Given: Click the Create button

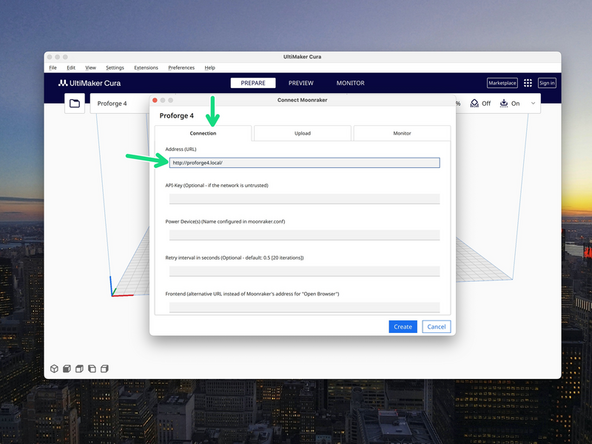Looking at the screenshot, I should tap(403, 327).
